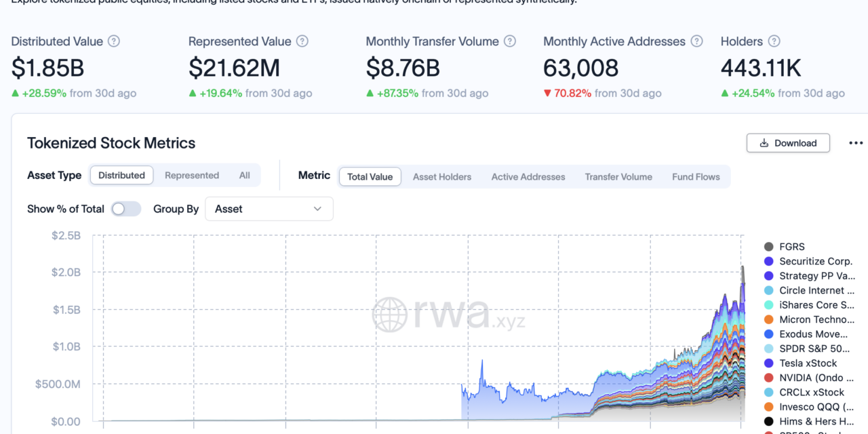Click the $1.85B distributed value figure
868x434 pixels.
click(47, 68)
